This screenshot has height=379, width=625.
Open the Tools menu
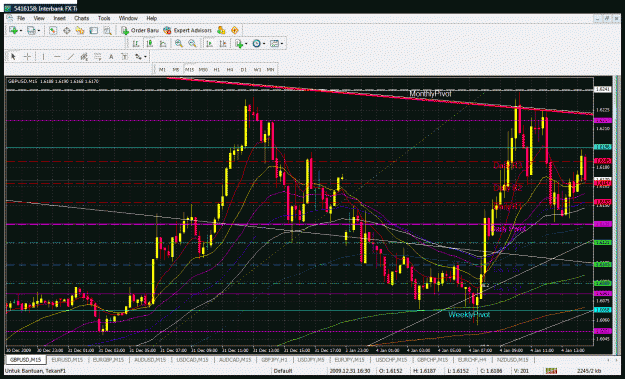(x=104, y=18)
